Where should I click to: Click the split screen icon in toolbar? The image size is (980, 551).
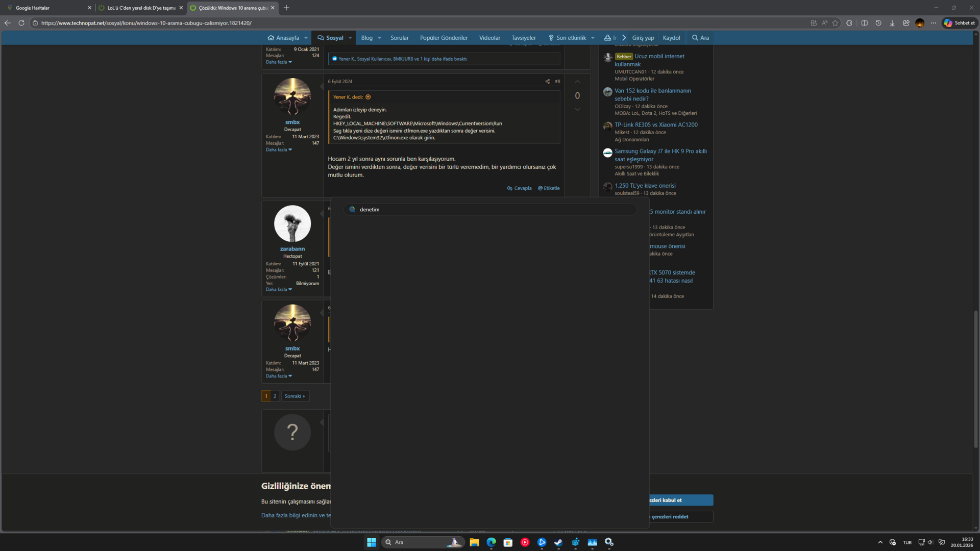click(864, 23)
